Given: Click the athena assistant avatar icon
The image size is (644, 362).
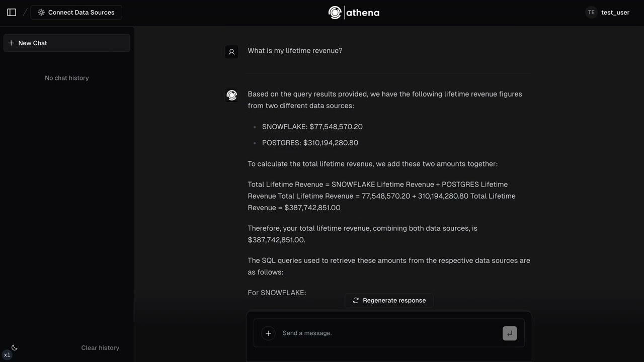Looking at the screenshot, I should tap(231, 95).
